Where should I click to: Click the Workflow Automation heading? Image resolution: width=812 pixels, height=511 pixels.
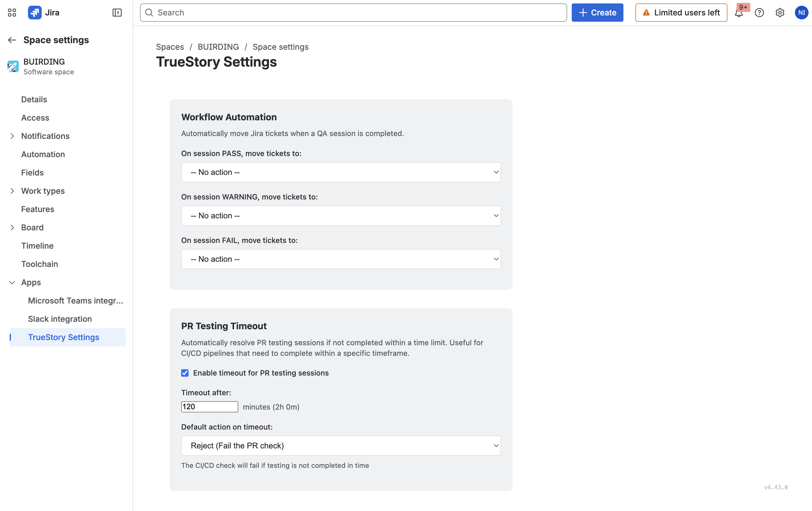click(x=229, y=117)
